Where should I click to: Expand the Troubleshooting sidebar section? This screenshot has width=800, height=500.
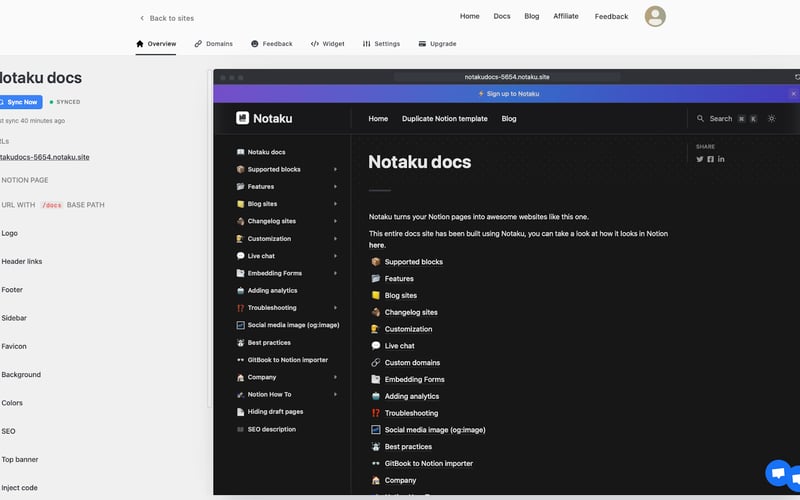pyautogui.click(x=335, y=308)
